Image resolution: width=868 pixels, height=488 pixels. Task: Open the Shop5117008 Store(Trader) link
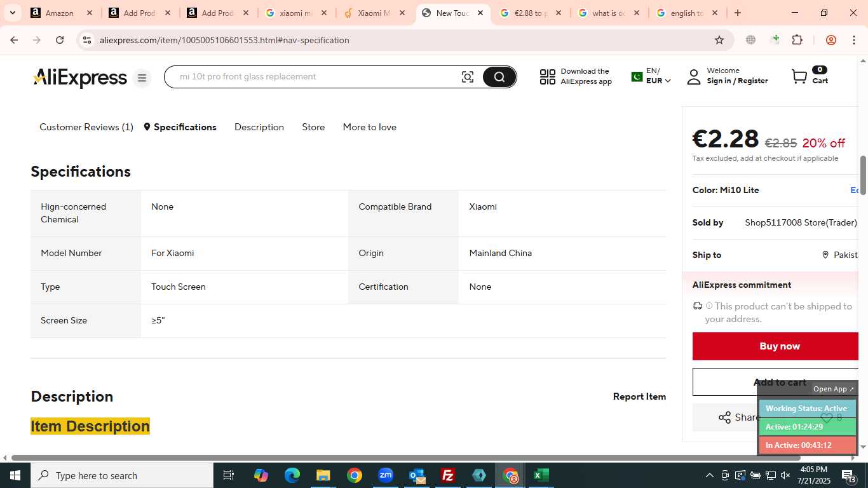pos(801,222)
